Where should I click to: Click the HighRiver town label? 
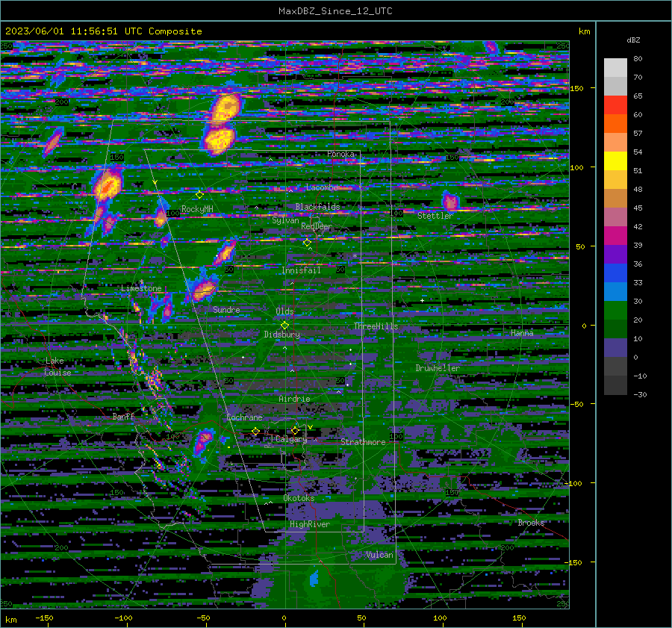(x=310, y=524)
